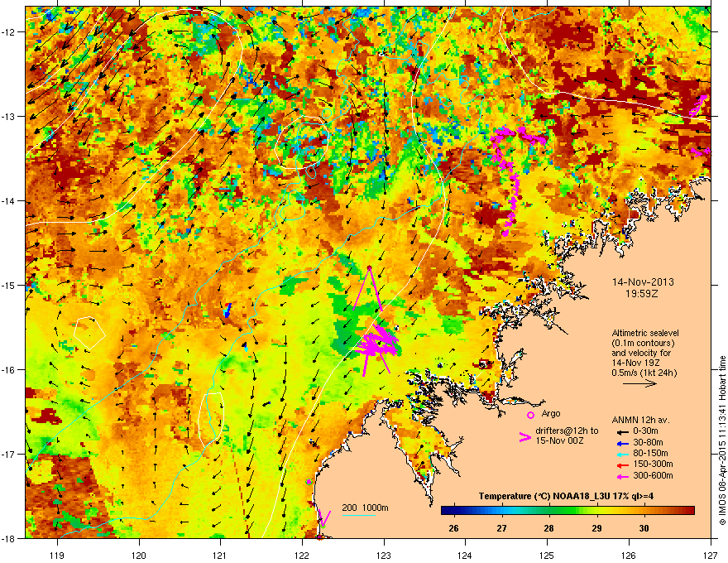Click the '300-600m' depth label
The image size is (728, 563).
click(x=653, y=476)
